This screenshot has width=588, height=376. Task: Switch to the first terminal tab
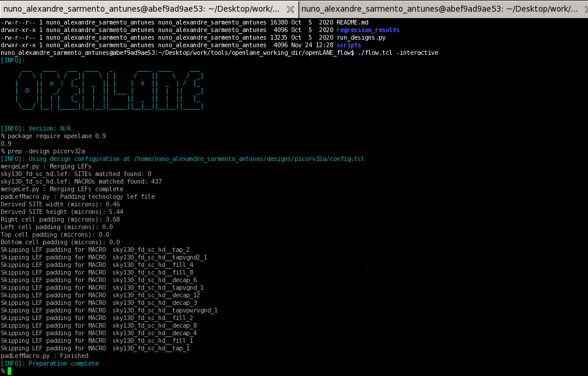click(x=149, y=9)
